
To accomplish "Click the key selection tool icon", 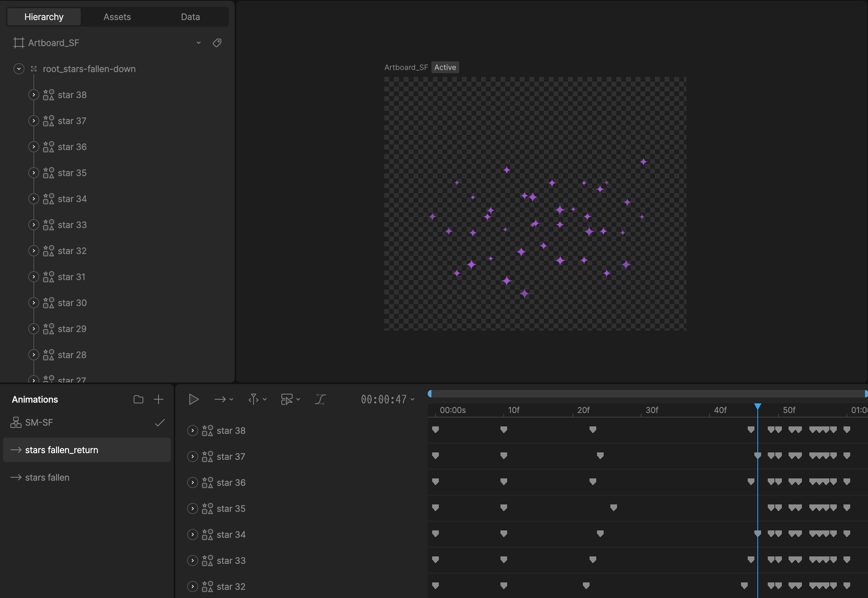I will pyautogui.click(x=287, y=399).
